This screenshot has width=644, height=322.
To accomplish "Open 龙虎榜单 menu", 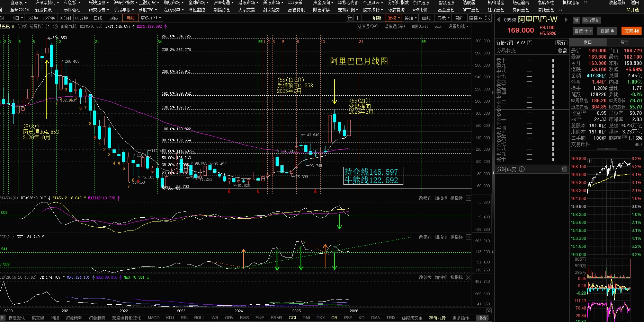I will point(173,10).
